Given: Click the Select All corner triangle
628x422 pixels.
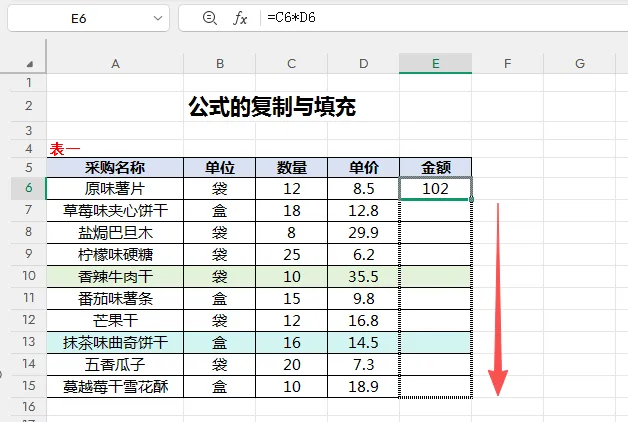Looking at the screenshot, I should [x=29, y=64].
